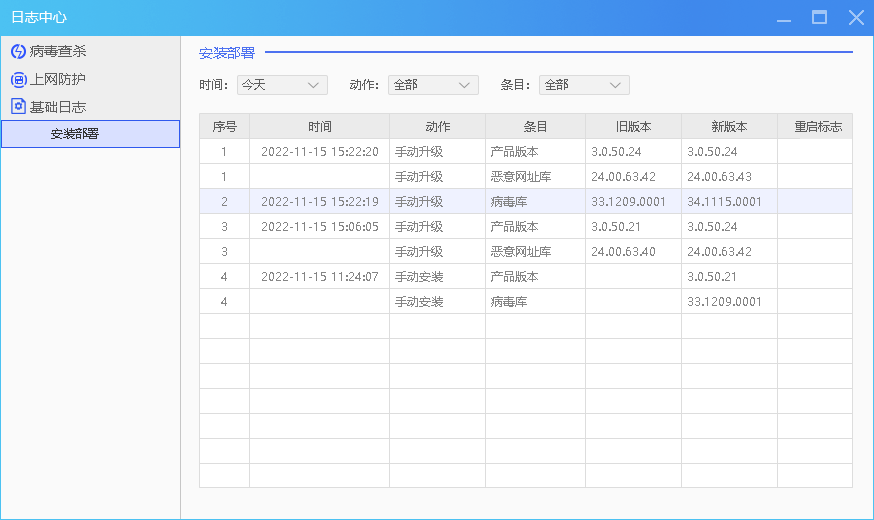Click 产品版本 in 15:06:05 row

click(x=514, y=227)
